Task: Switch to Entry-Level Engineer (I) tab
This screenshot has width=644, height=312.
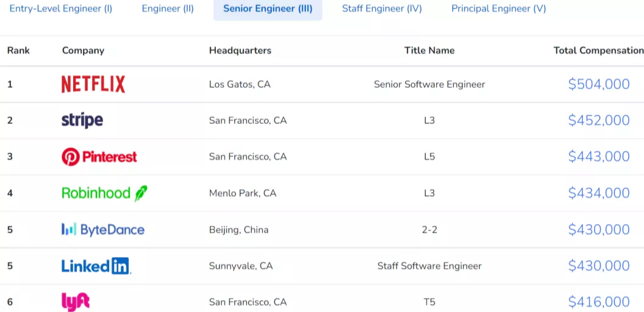Action: [x=61, y=9]
